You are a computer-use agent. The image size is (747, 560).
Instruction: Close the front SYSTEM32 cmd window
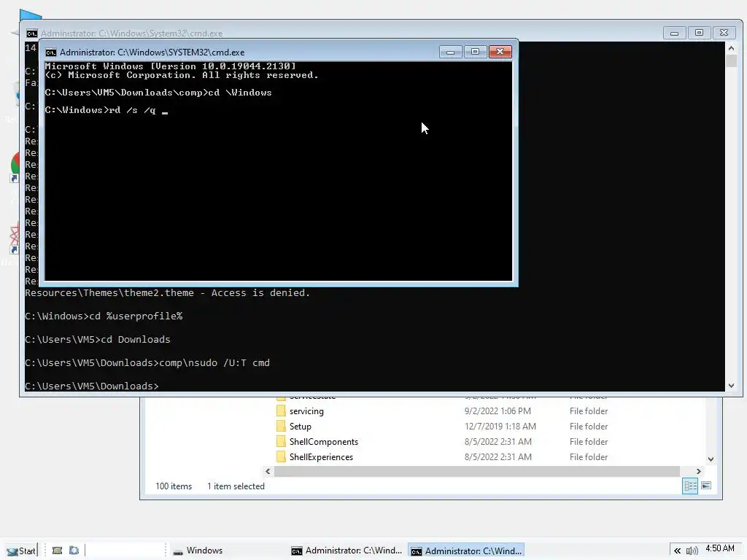(x=500, y=52)
